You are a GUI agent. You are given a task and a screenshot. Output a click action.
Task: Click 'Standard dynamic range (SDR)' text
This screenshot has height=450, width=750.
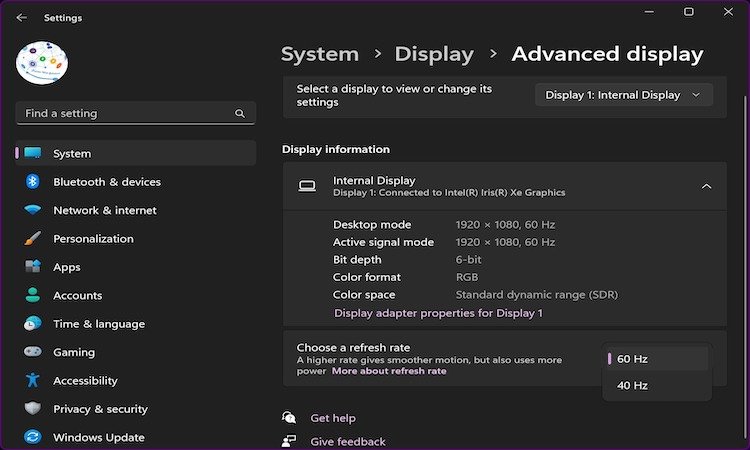click(537, 295)
